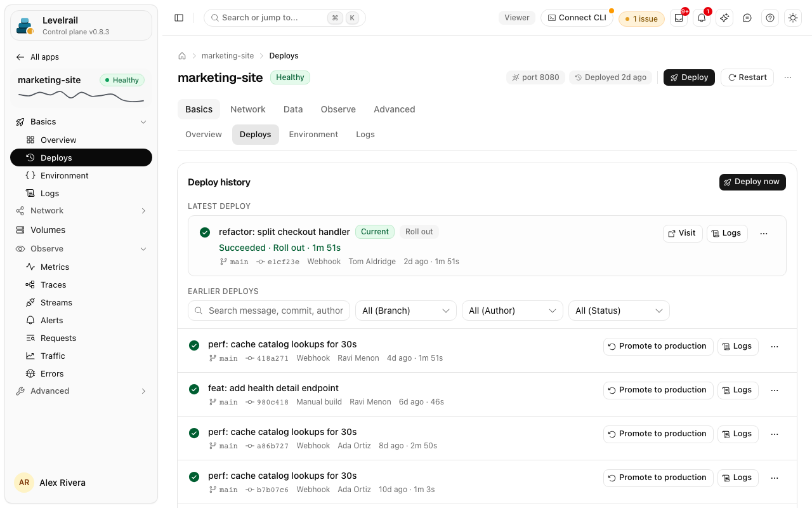
Task: Click the Deploy now button
Action: [752, 182]
